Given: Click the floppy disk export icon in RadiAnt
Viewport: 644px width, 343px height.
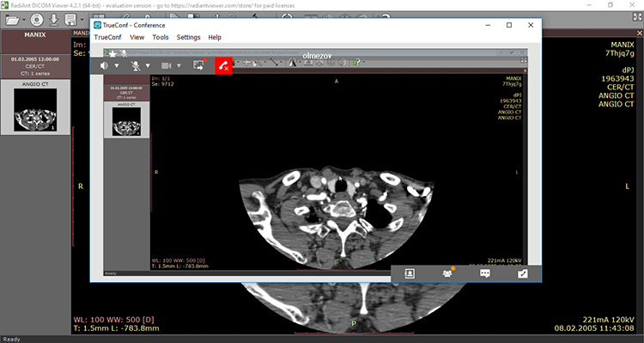Looking at the screenshot, I should (70, 20).
